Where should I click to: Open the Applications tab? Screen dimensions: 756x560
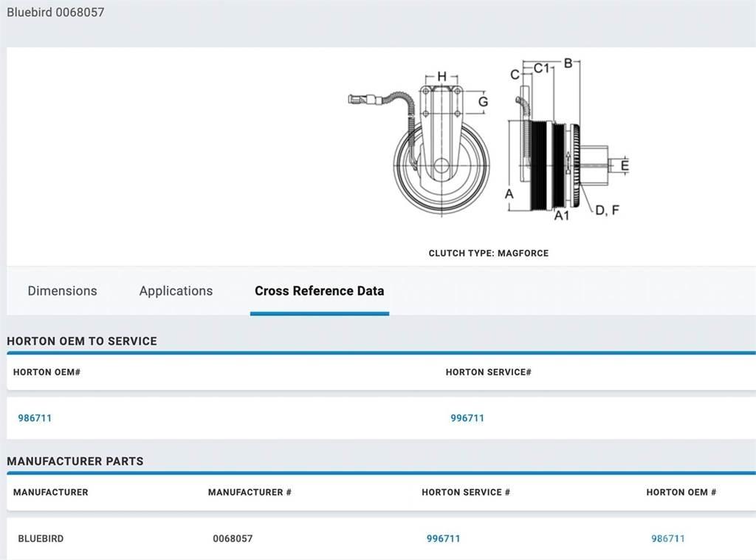point(176,291)
